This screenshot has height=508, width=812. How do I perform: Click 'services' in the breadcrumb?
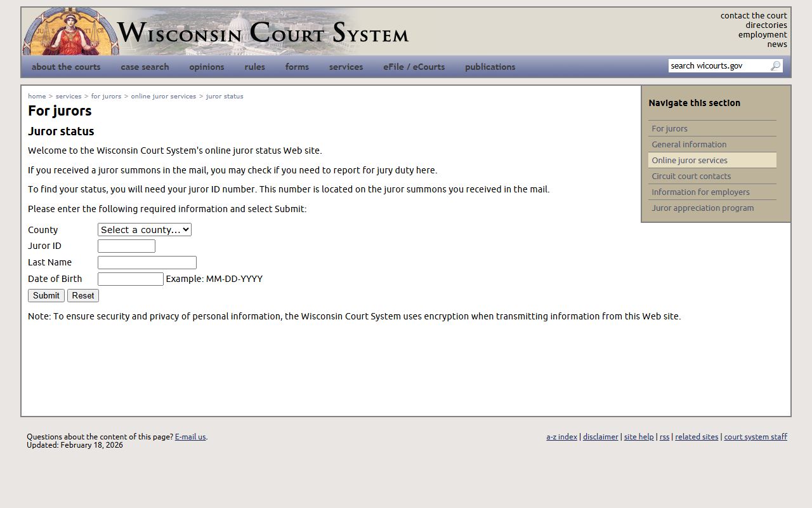click(x=69, y=97)
